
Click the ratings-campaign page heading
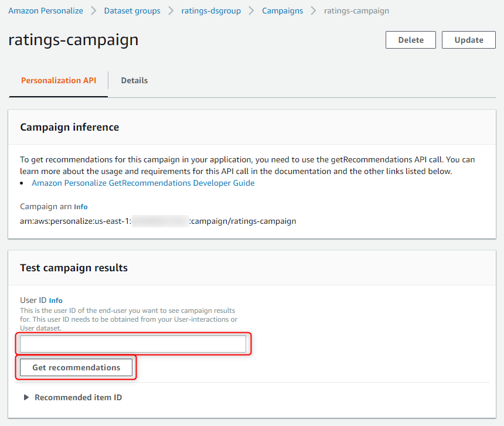tap(74, 40)
